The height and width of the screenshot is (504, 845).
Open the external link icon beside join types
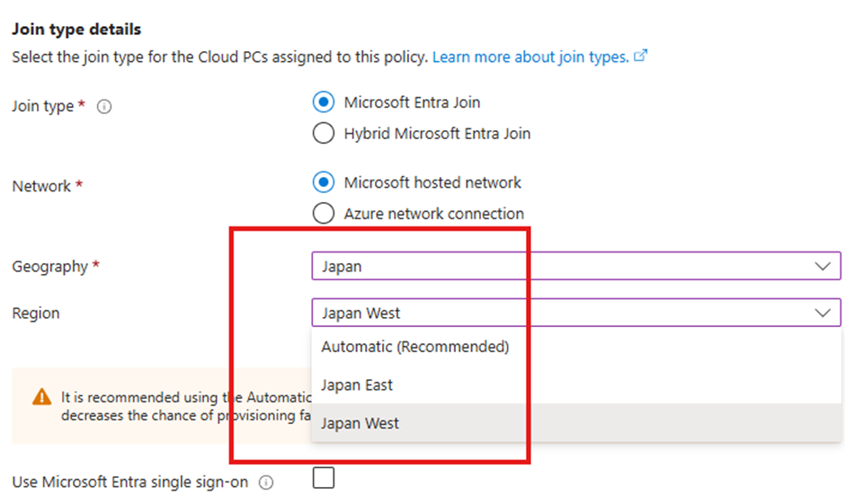(641, 57)
